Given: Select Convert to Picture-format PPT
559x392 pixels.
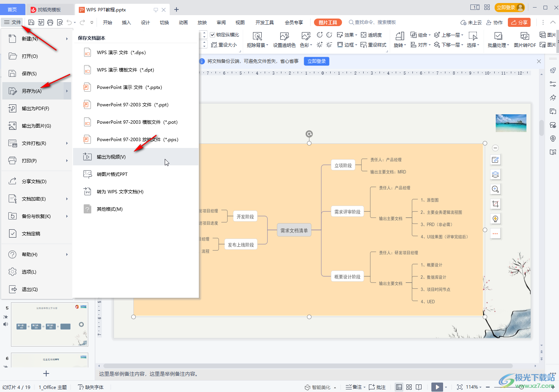Looking at the screenshot, I should (136, 174).
